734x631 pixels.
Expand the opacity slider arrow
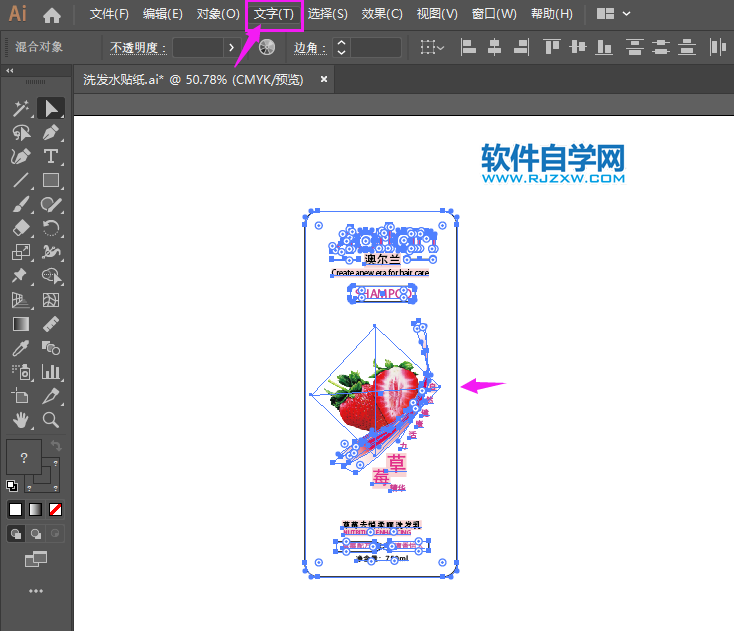(x=231, y=47)
